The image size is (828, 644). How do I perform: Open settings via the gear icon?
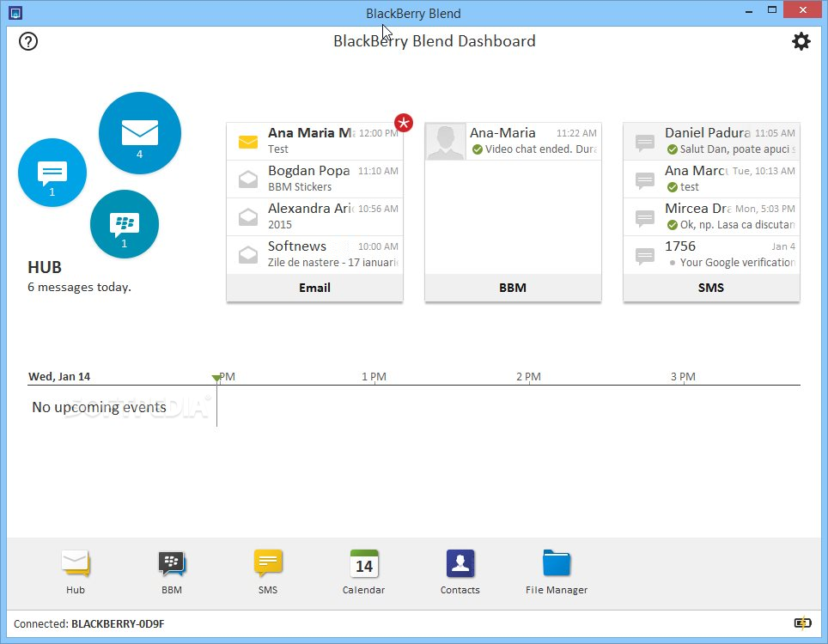coord(801,41)
